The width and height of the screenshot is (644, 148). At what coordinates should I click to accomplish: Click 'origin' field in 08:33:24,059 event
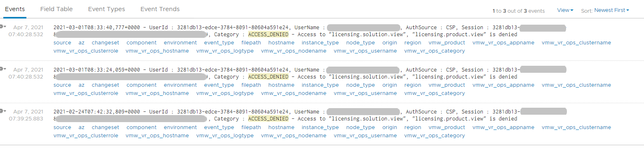pyautogui.click(x=390, y=85)
